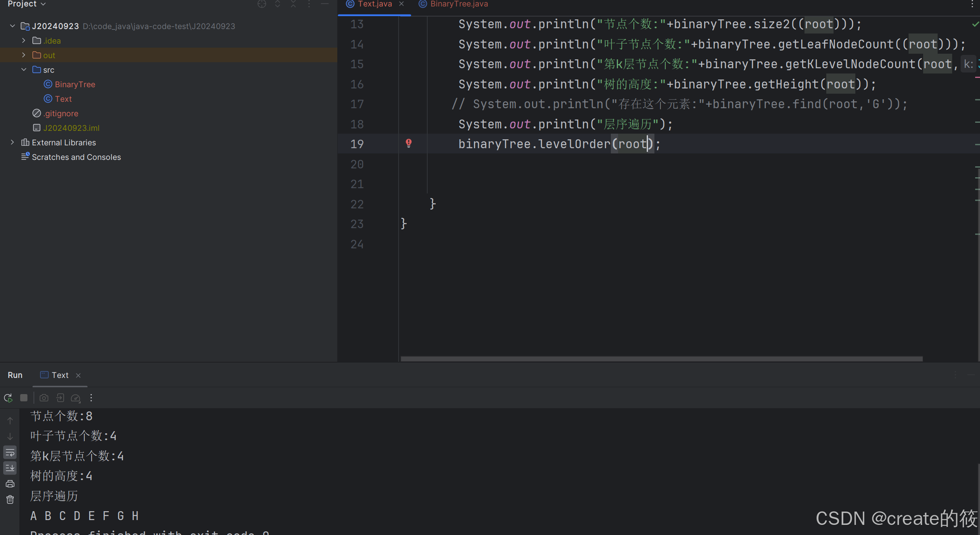Click the error bulb on line 19
This screenshot has width=980, height=535.
pyautogui.click(x=409, y=143)
